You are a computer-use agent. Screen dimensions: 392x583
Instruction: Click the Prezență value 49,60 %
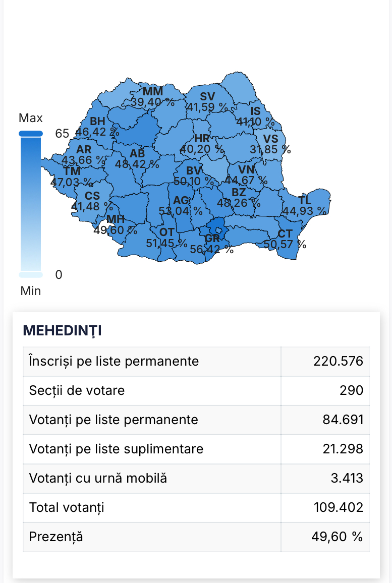point(337,537)
